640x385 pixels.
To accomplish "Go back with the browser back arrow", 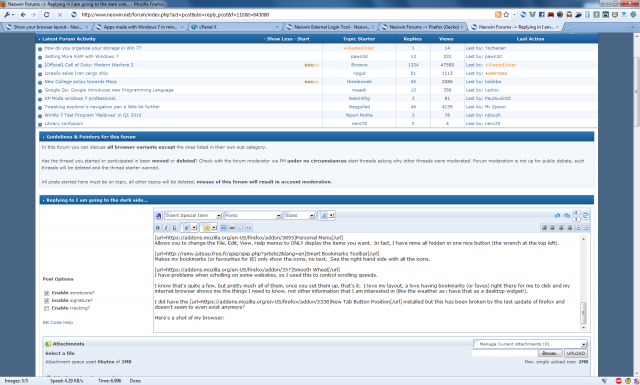I will (23, 15).
